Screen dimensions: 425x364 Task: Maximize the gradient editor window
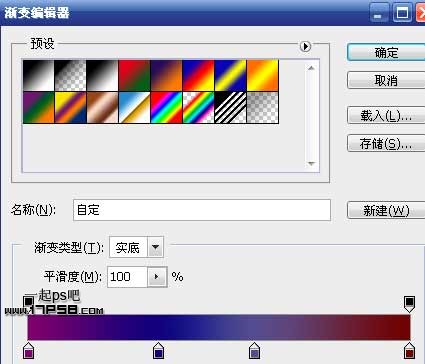(402, 13)
